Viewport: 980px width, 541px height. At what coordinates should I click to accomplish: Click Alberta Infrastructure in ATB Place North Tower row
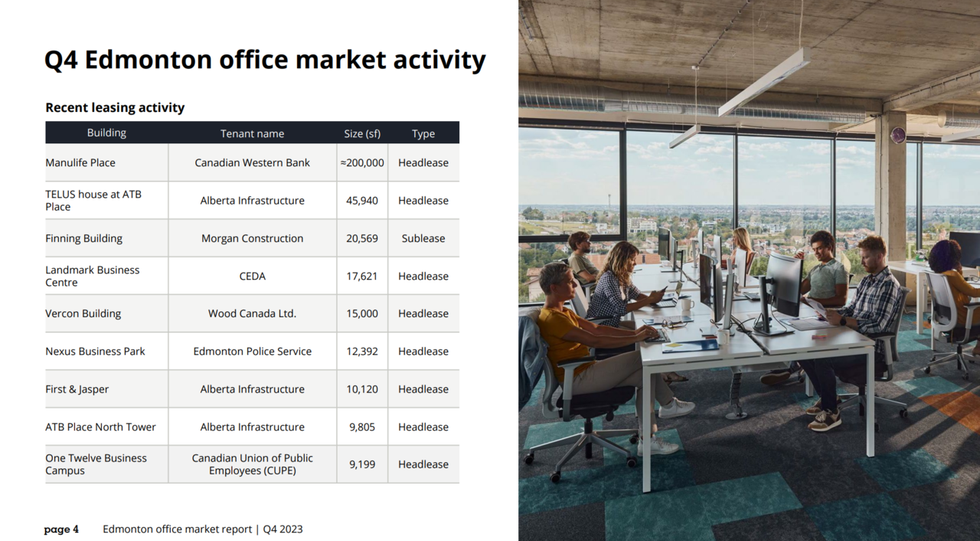252,427
